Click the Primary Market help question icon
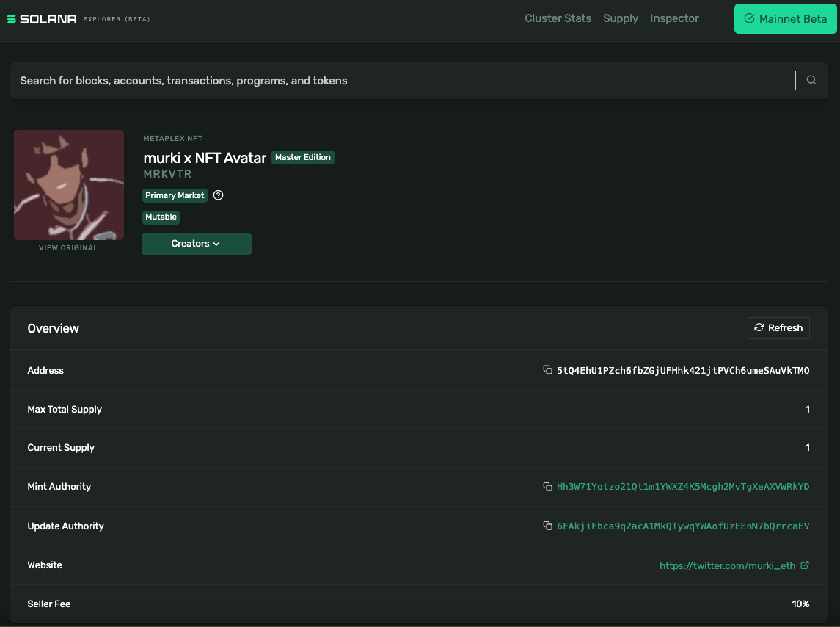The image size is (840, 627). click(218, 195)
